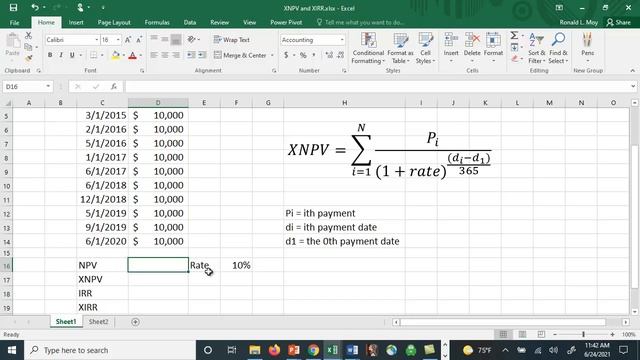Toggle Bold formatting

[50, 55]
